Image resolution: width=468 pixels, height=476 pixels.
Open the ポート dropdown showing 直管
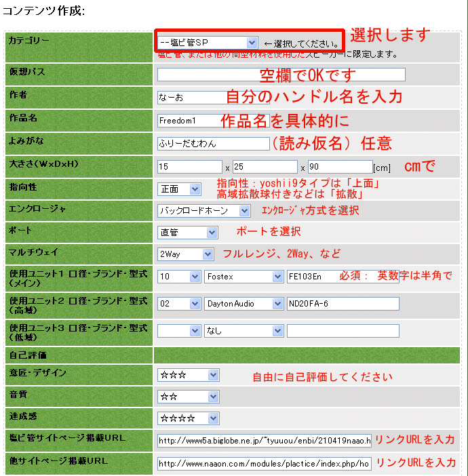(187, 233)
